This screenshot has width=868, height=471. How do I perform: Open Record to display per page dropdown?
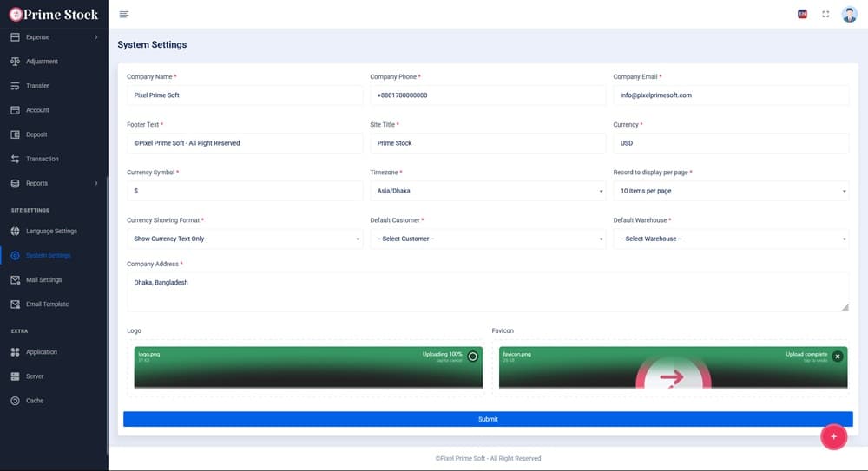click(x=731, y=191)
